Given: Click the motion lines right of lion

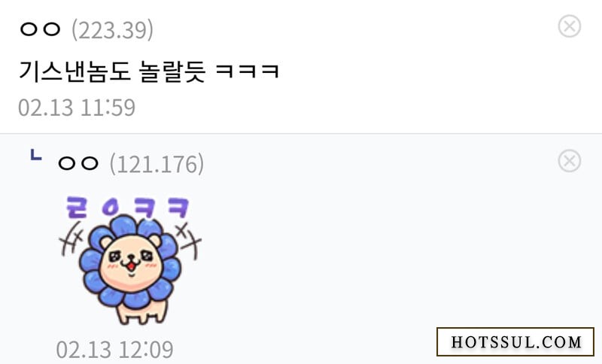Looking at the screenshot, I should point(188,240).
